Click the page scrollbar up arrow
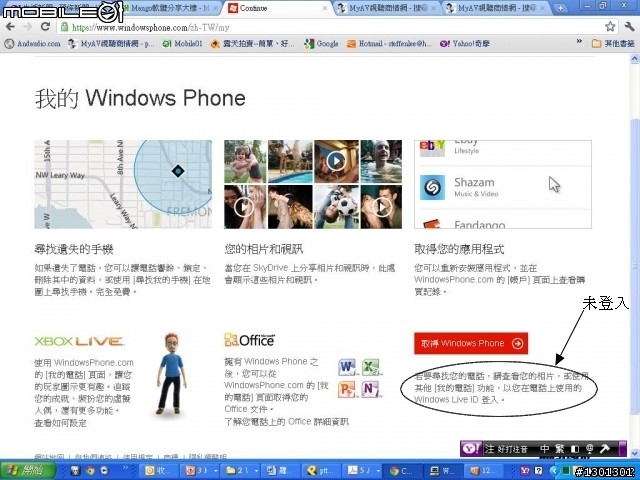Viewport: 640px width, 480px height. 635,59
